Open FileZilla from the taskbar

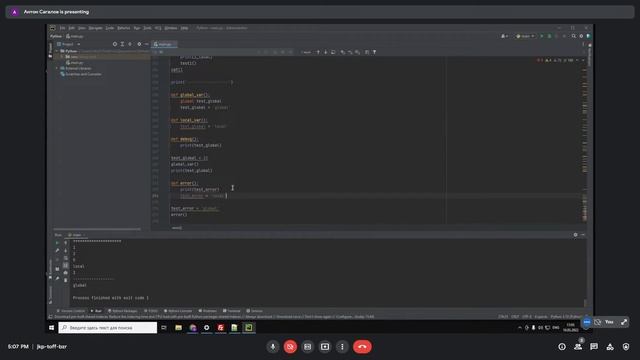click(220, 327)
